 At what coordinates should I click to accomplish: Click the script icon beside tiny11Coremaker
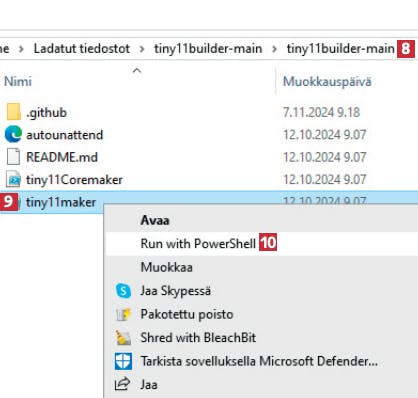[x=14, y=179]
